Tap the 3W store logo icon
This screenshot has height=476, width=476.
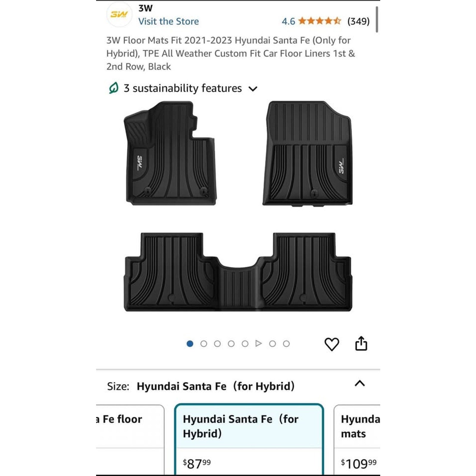tap(119, 14)
